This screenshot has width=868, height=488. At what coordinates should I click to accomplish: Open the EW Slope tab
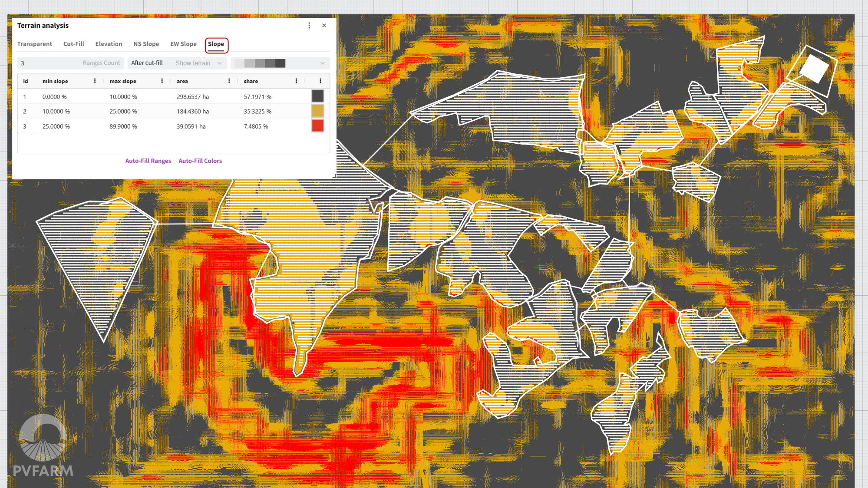183,44
